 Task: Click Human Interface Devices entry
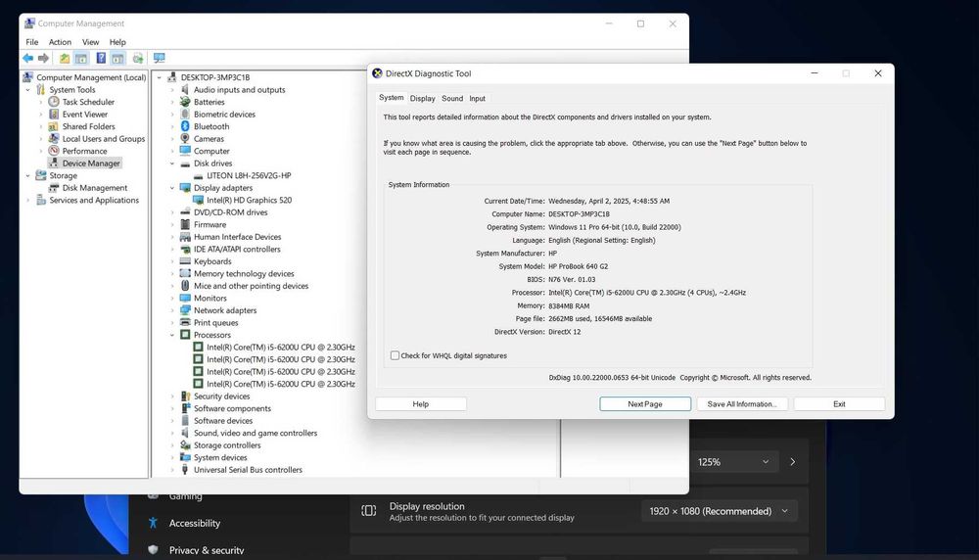point(237,237)
